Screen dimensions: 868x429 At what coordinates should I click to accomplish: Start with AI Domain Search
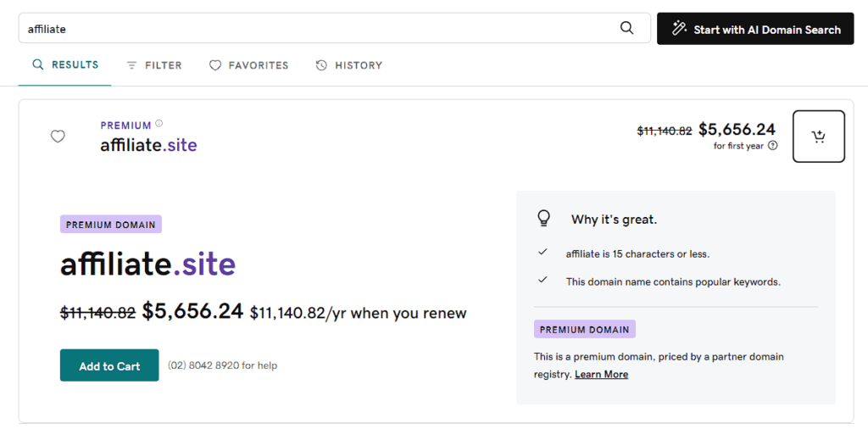[x=755, y=29]
